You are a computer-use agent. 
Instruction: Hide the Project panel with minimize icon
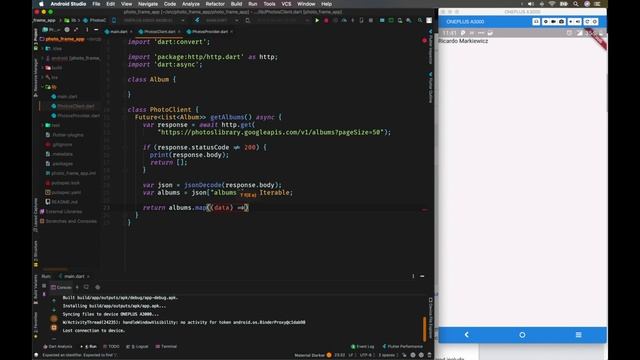tap(96, 30)
